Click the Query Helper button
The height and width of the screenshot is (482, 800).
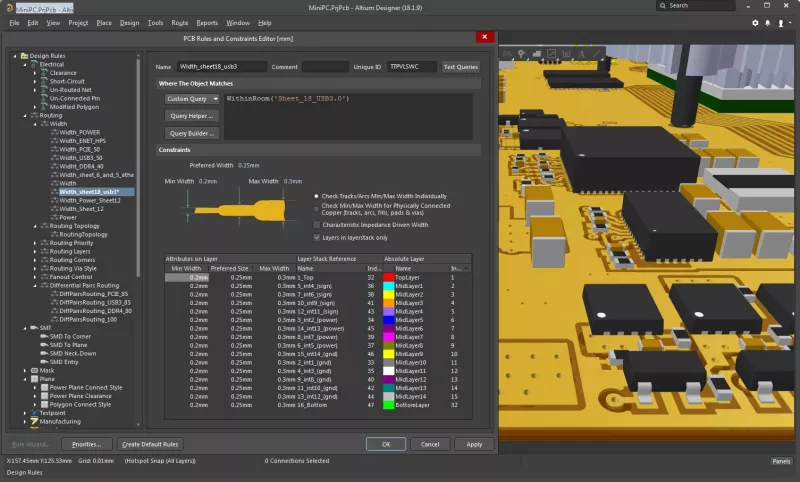[x=192, y=116]
